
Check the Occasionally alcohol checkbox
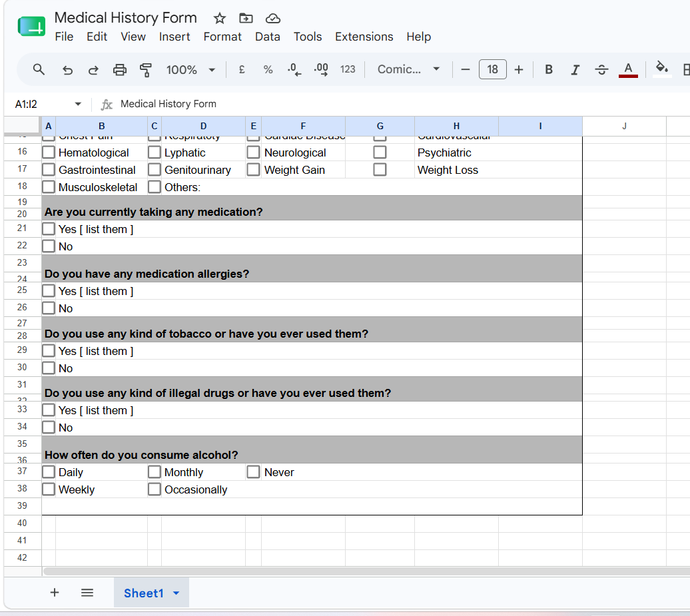pyautogui.click(x=155, y=489)
